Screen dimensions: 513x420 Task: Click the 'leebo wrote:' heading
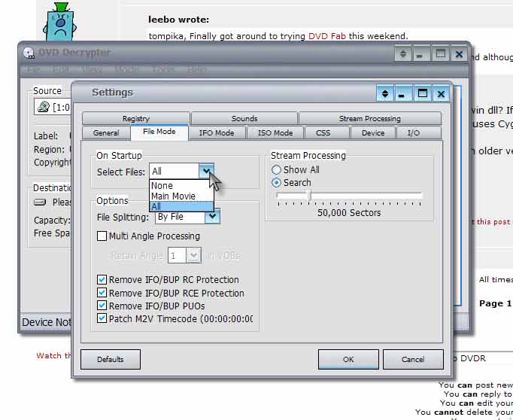[x=178, y=20]
